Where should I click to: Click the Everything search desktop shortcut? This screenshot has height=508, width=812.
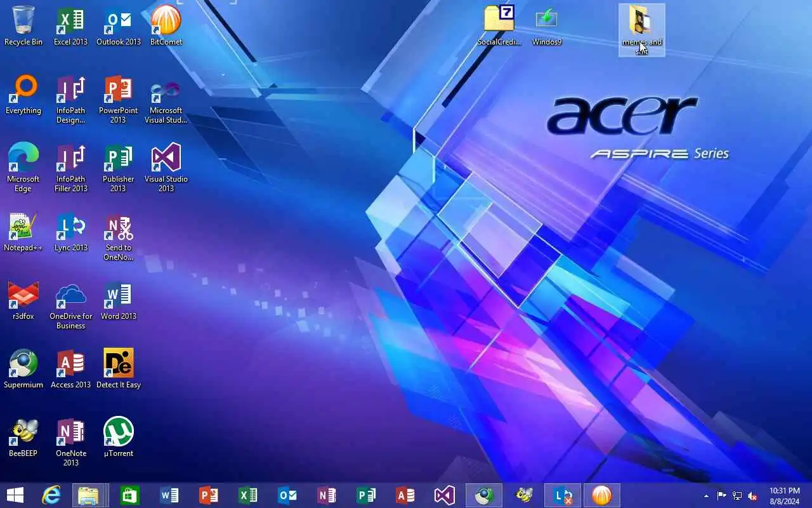[x=23, y=94]
